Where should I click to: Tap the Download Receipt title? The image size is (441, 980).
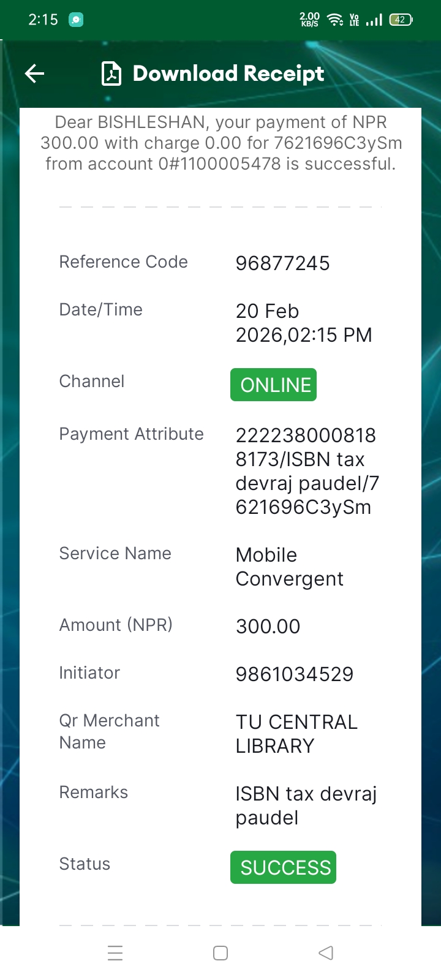click(x=228, y=74)
